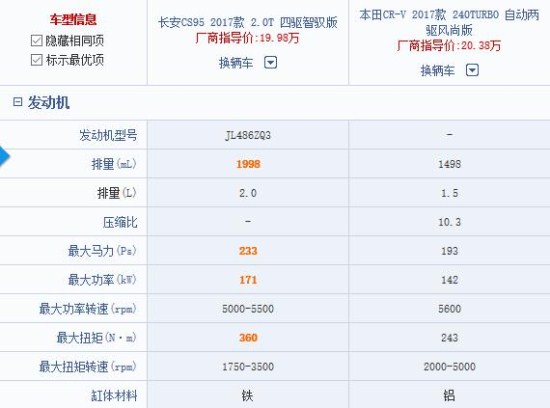The image size is (550, 408).
Task: Click the 发动机型号 parameter label
Action: point(108,135)
